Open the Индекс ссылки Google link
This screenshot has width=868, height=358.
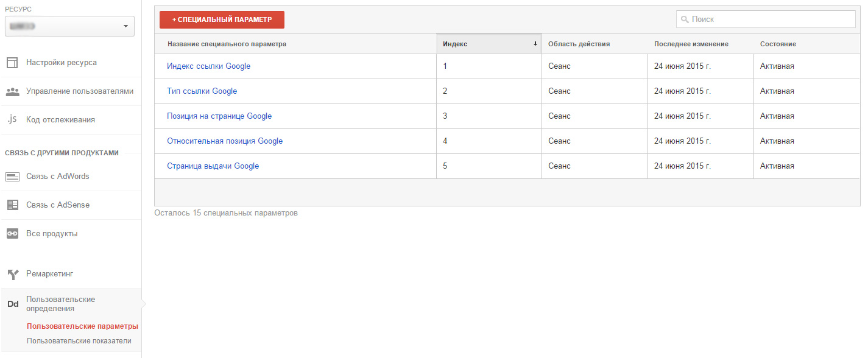(209, 66)
